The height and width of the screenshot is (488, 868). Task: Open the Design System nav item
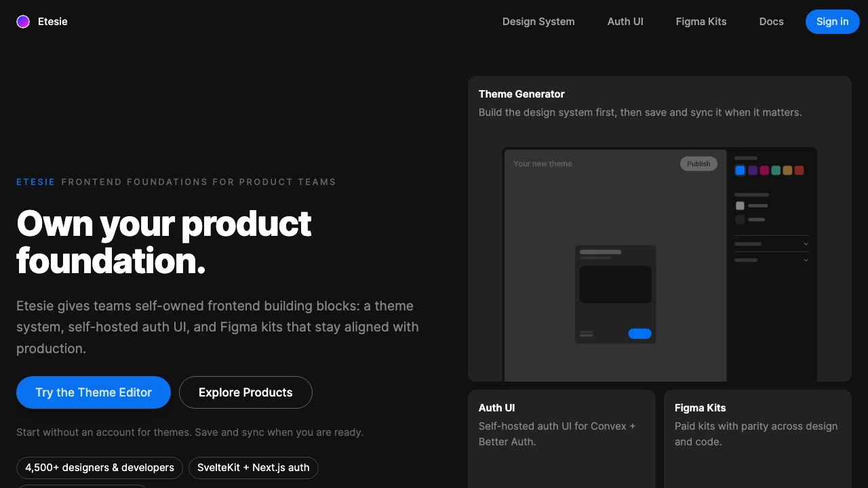pos(538,22)
